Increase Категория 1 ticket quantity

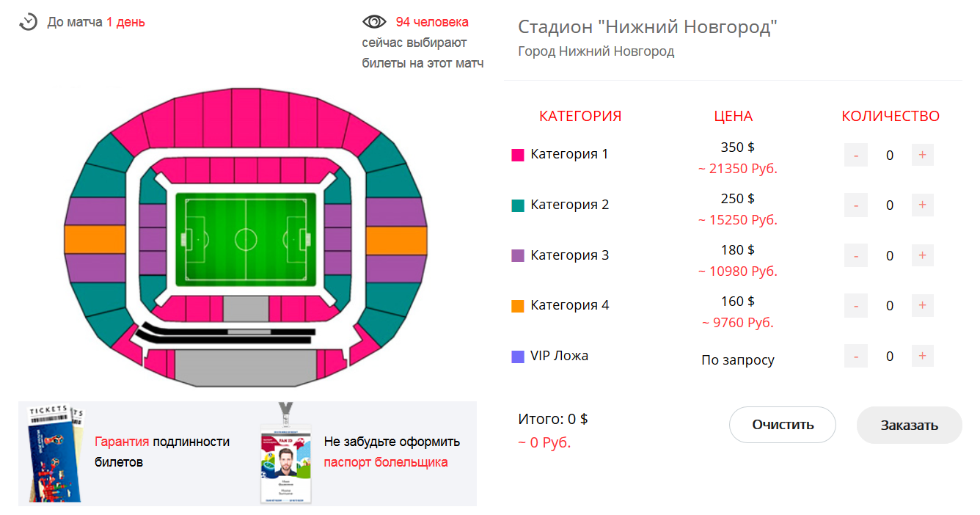click(922, 155)
